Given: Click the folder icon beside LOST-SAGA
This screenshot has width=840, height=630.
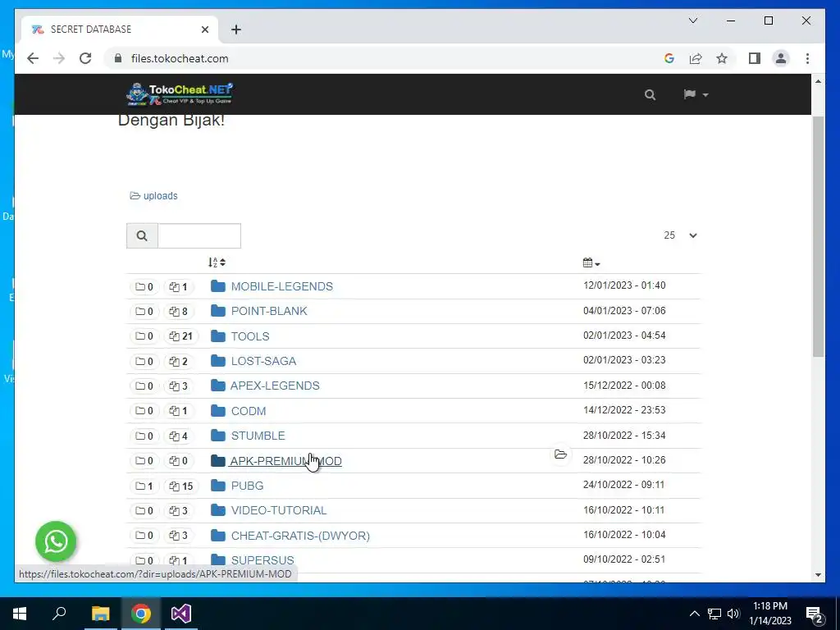Looking at the screenshot, I should (x=218, y=361).
